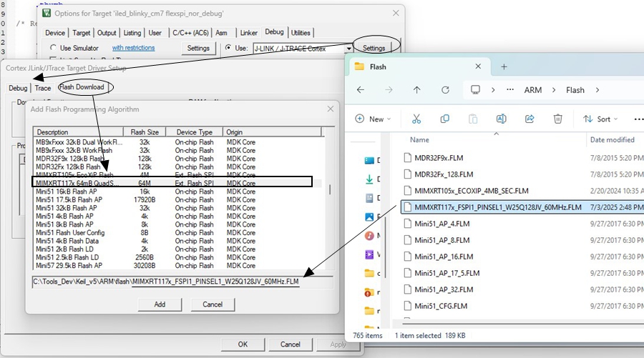The width and height of the screenshot is (644, 358).
Task: Switch to the Output tab
Action: tap(107, 33)
